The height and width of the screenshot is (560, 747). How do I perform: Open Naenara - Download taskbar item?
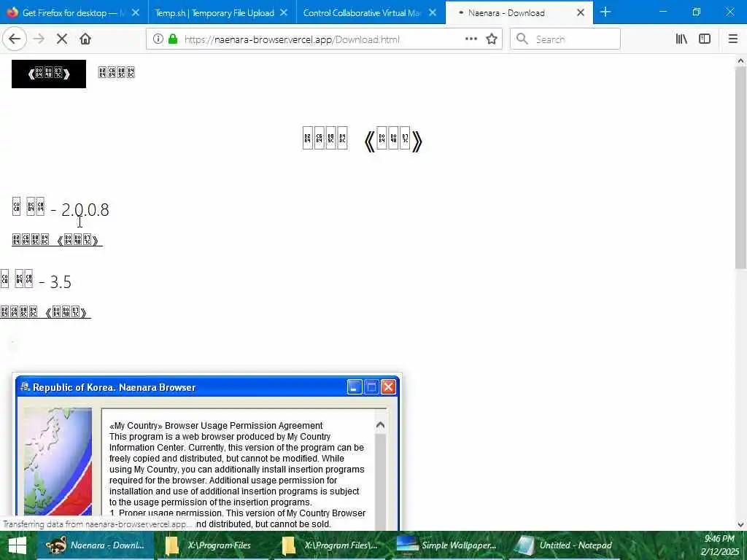(96, 545)
